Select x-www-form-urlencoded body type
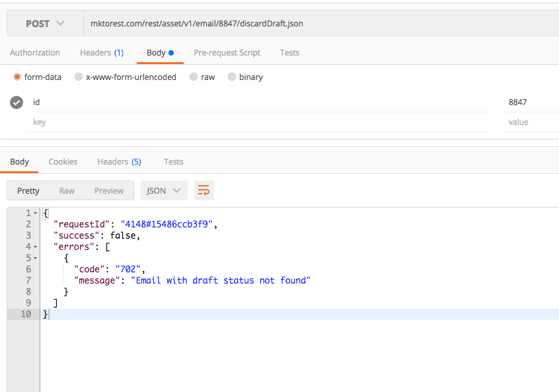 (x=79, y=77)
